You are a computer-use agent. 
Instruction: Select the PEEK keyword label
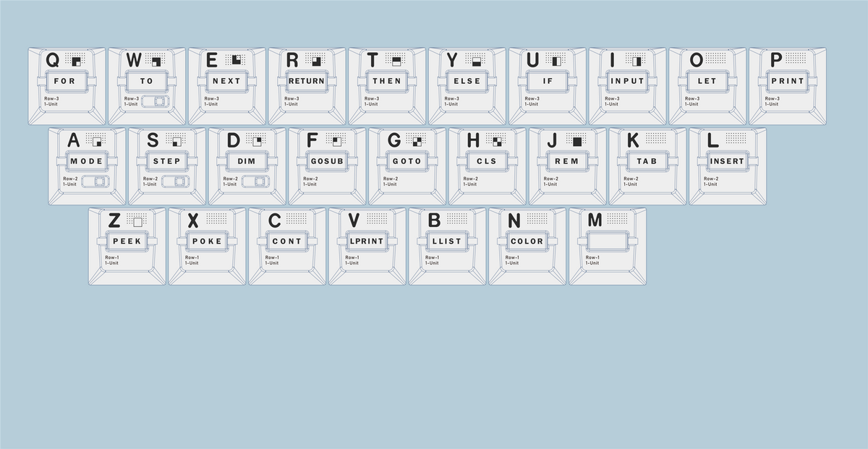127,241
